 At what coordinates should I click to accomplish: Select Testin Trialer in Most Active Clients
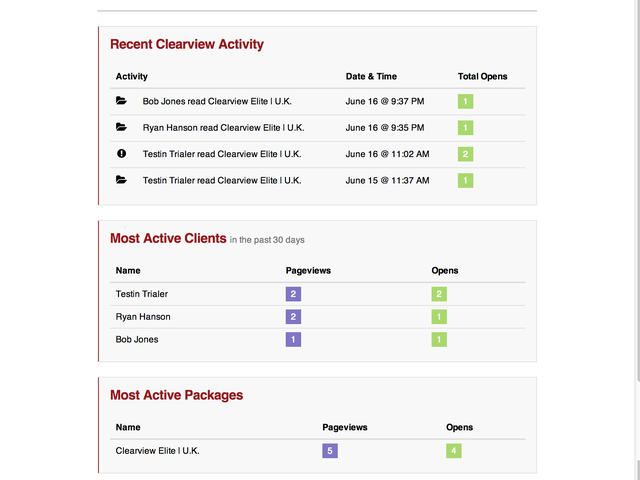pos(142,294)
